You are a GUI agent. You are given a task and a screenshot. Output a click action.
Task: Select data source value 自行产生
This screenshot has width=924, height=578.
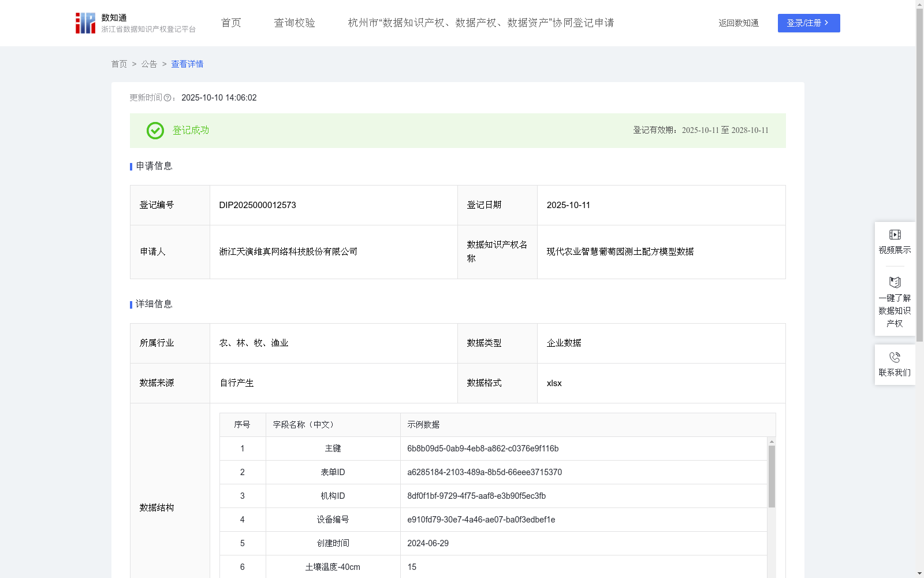click(237, 383)
